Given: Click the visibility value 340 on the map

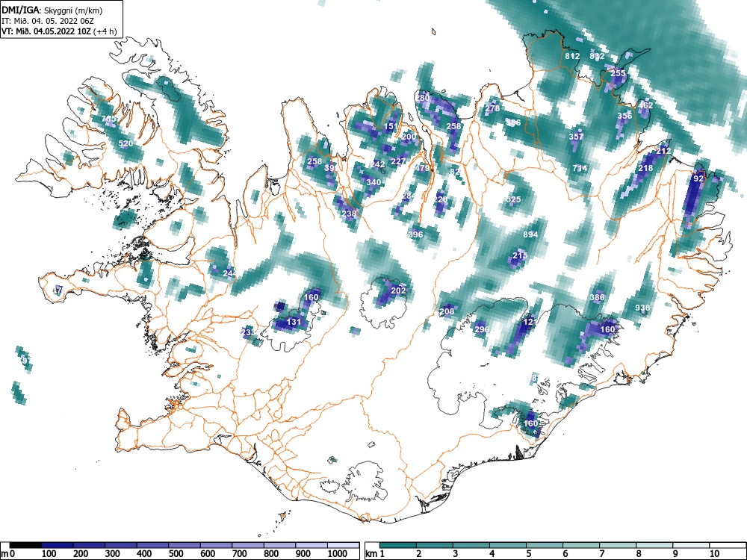Looking at the screenshot, I should click(x=373, y=182).
